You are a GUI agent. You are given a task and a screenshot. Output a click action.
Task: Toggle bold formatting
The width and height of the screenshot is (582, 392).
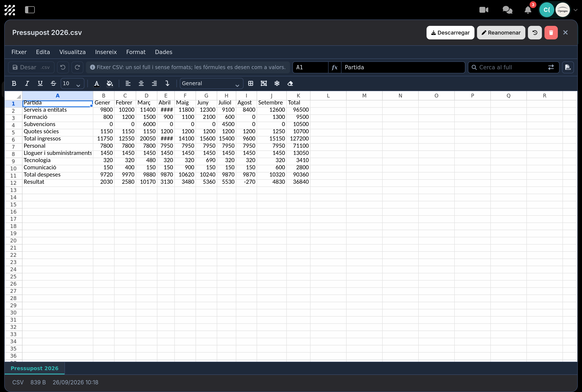pos(14,83)
